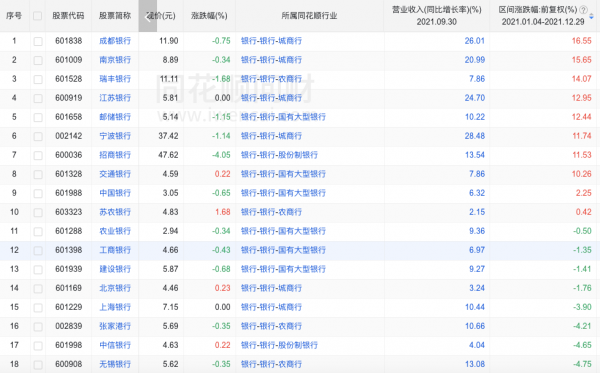Click the sort arrow beside 区间涨跌幅 column
The width and height of the screenshot is (600, 373).
point(592,16)
